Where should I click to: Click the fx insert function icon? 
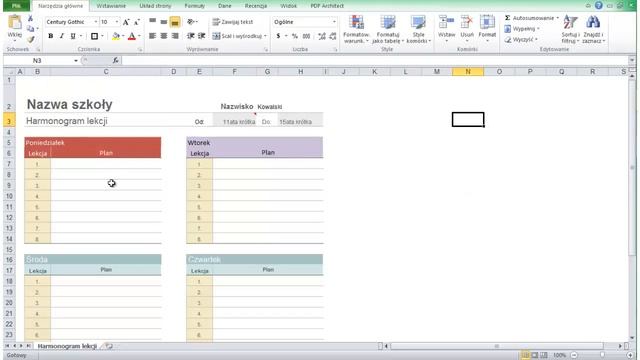pos(116,60)
